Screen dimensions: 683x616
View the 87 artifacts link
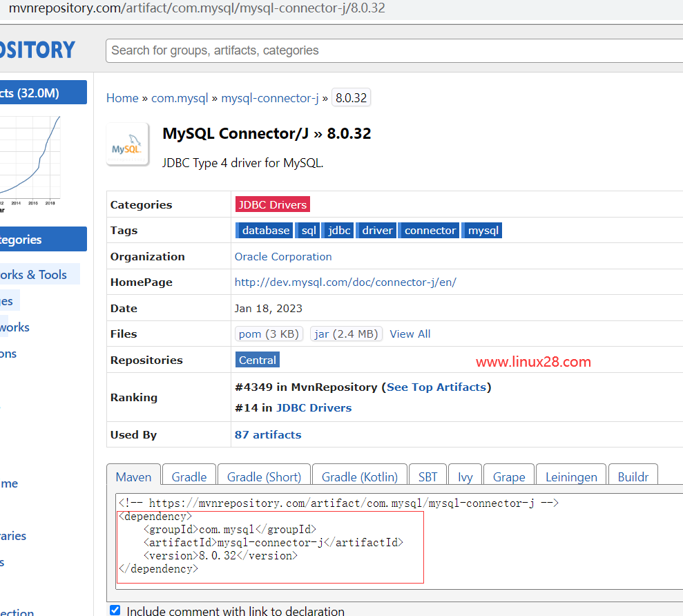268,435
